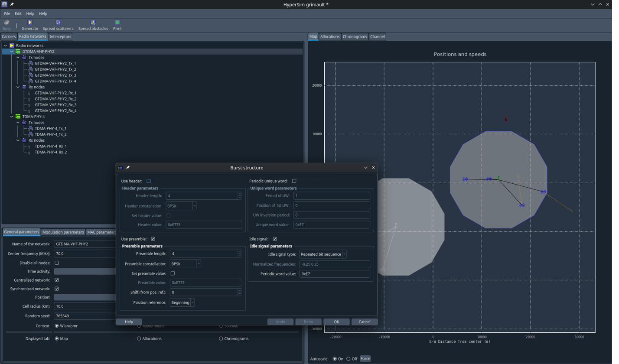This screenshot has width=619, height=364.
Task: Enable the Use header checkbox
Action: coord(149,181)
